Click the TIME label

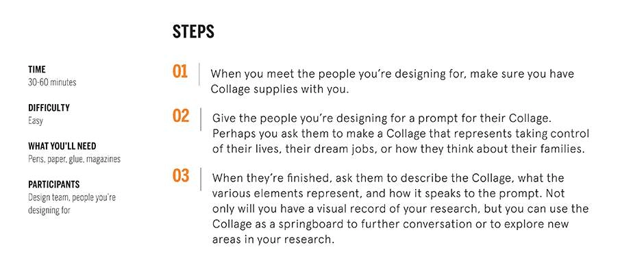click(36, 69)
